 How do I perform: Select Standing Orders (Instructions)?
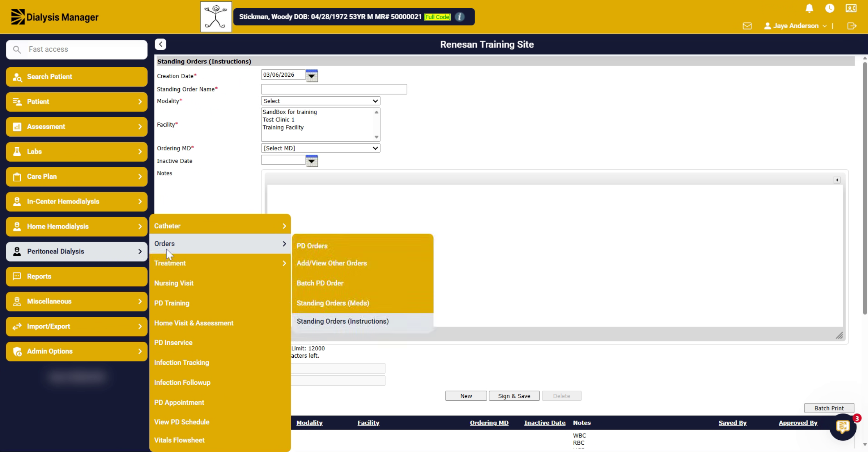362,321
